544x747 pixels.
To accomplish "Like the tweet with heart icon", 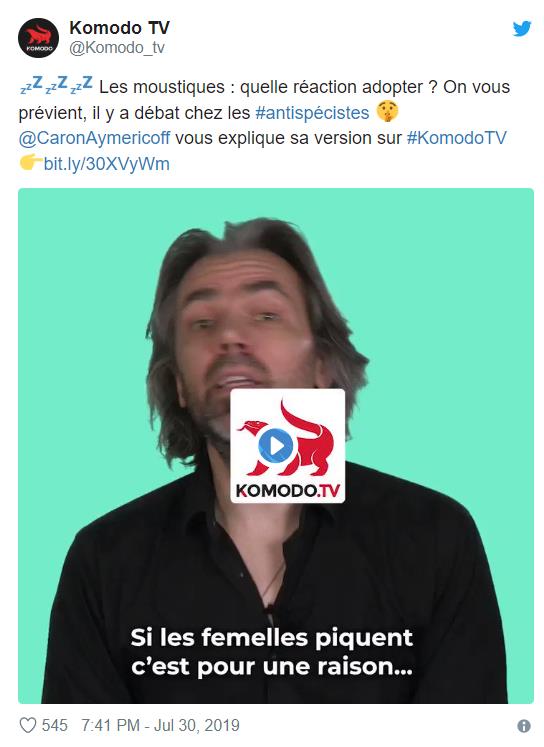I will click(28, 725).
